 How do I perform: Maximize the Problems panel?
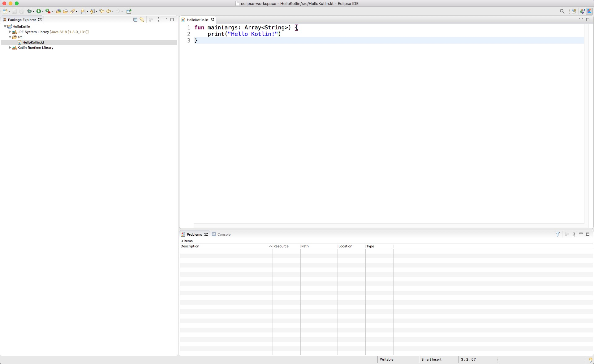pos(588,234)
